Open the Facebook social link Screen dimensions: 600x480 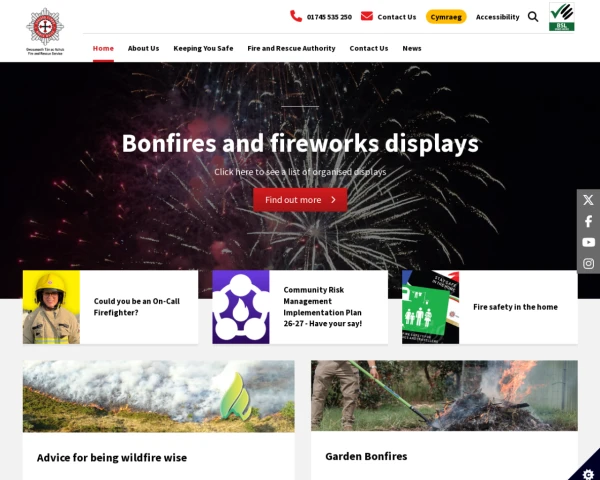[588, 221]
